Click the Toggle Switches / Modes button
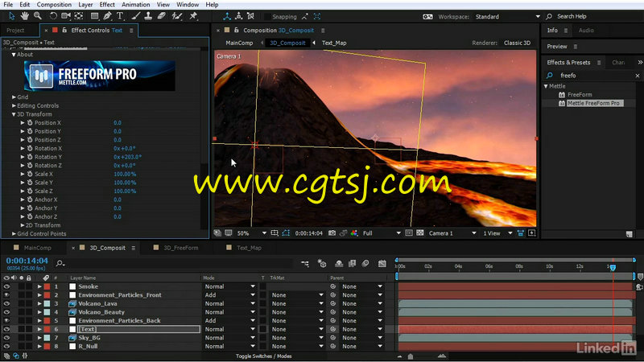Viewport: 644px width, 362px height. click(x=264, y=356)
